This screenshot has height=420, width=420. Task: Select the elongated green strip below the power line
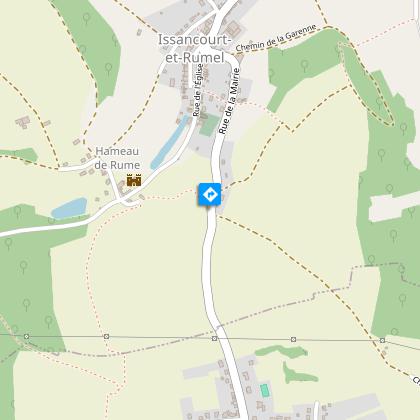coord(281,351)
